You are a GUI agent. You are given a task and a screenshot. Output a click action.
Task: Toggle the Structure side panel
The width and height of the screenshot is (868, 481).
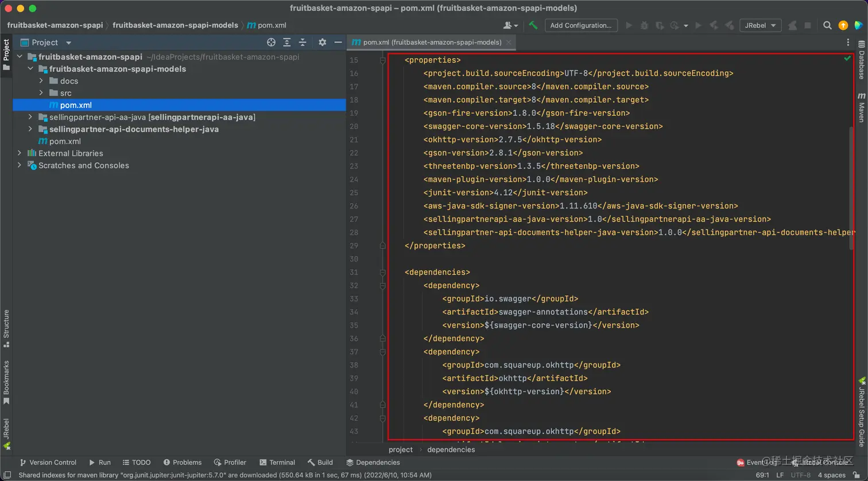coord(6,328)
